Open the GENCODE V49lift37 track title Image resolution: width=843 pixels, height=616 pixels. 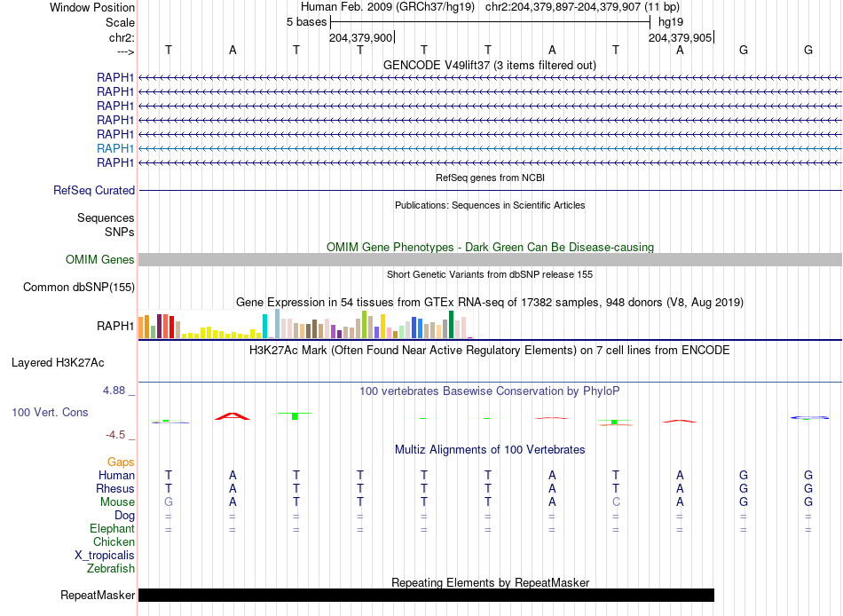pos(489,65)
